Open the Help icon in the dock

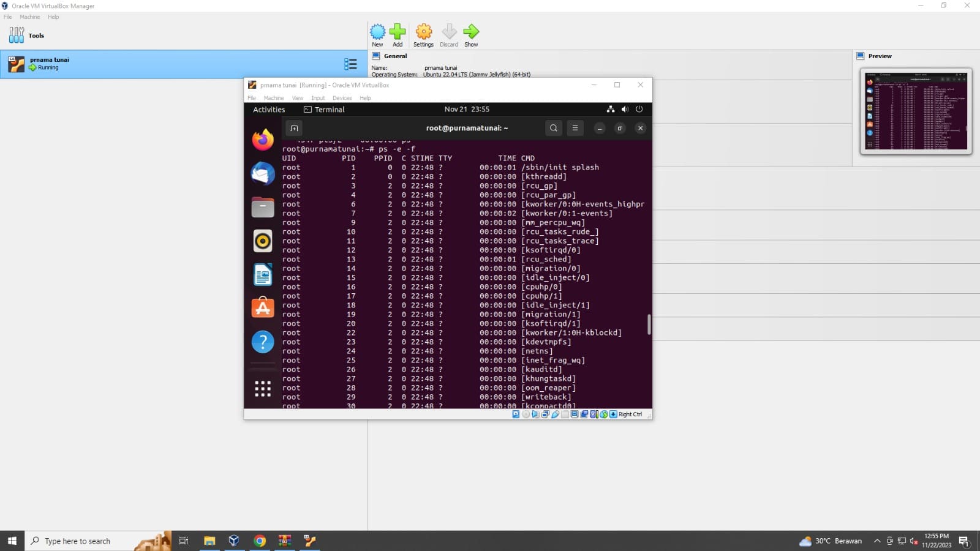263,342
